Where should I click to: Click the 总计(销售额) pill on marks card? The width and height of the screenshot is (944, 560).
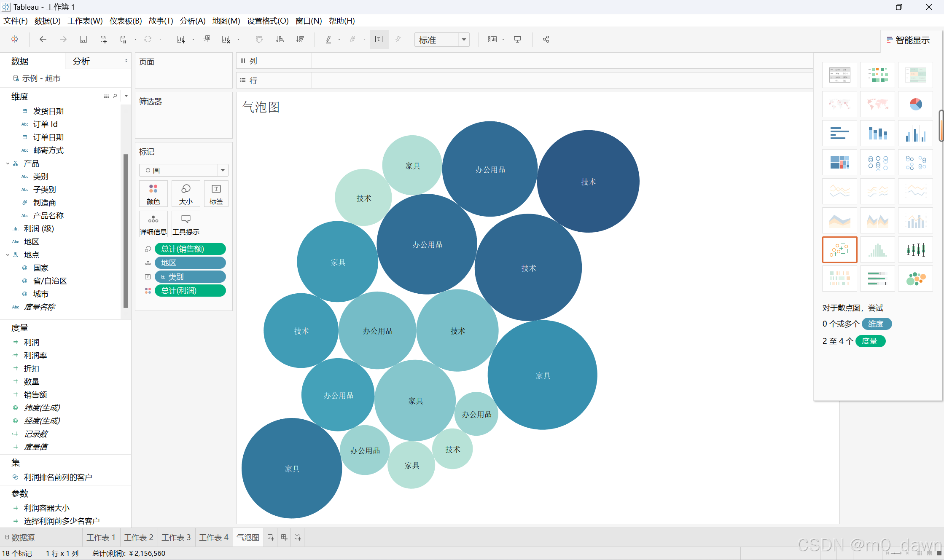pyautogui.click(x=190, y=249)
